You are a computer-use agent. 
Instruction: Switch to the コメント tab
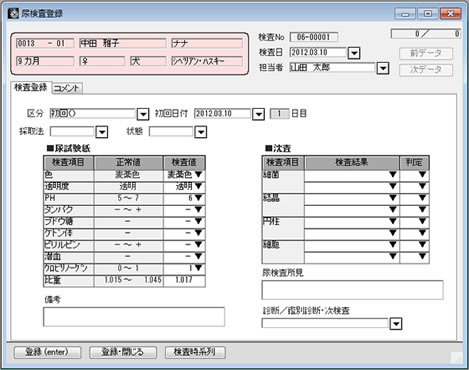click(67, 88)
